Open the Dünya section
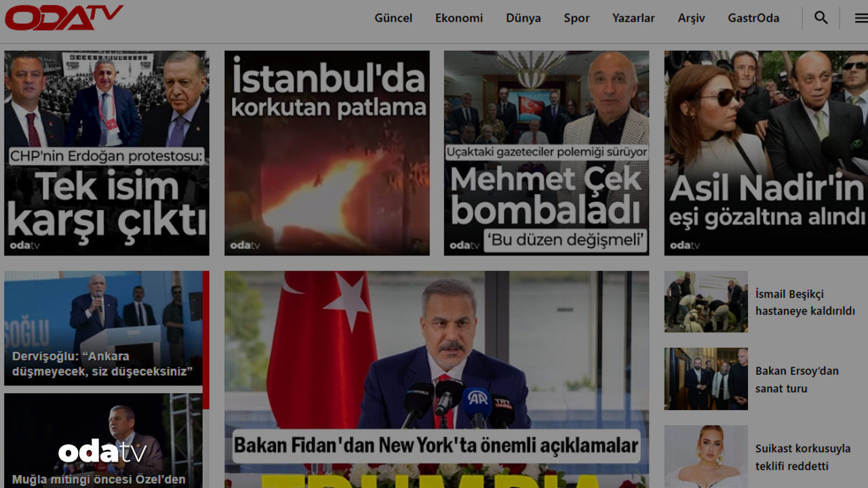The image size is (868, 488). pos(523,18)
